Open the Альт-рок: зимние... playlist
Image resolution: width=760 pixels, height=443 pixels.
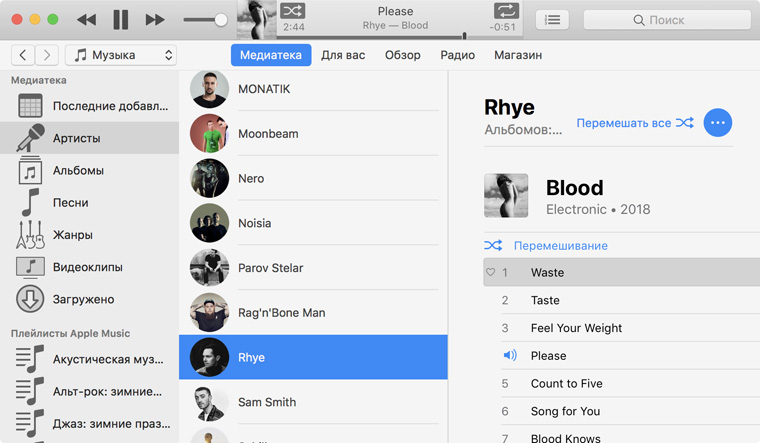(90, 392)
